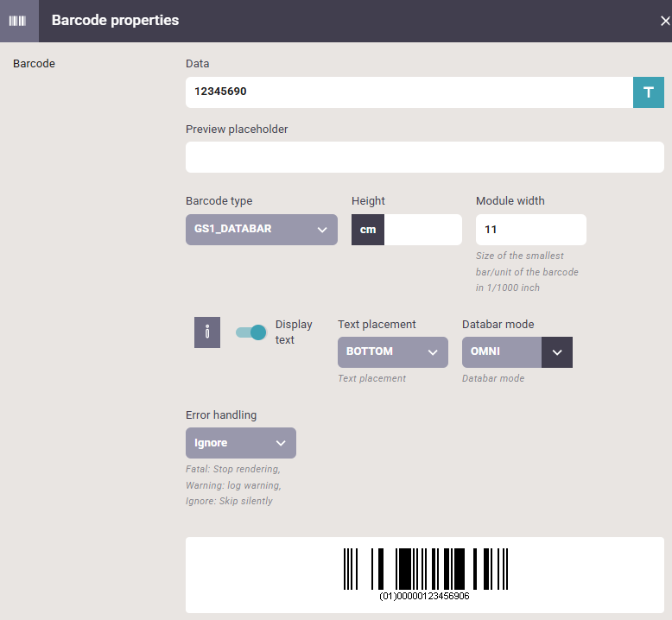The image size is (672, 620).
Task: Click the barcode icon in the header
Action: click(17, 21)
